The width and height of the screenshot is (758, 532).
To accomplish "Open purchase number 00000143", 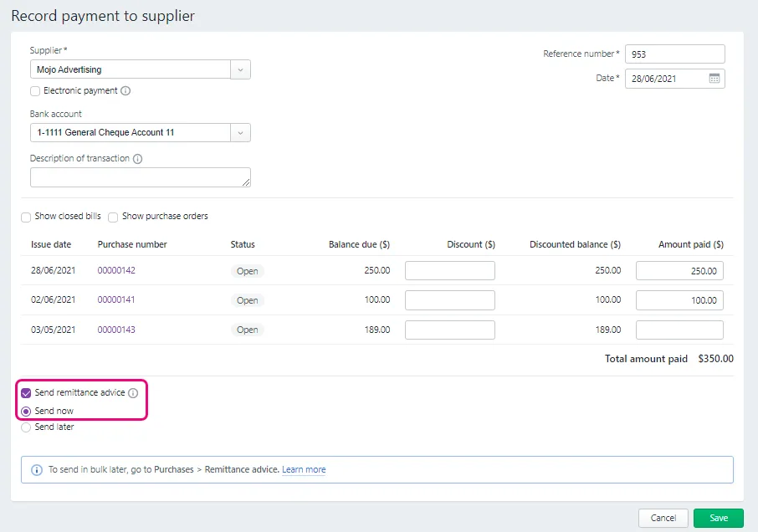I will [116, 330].
